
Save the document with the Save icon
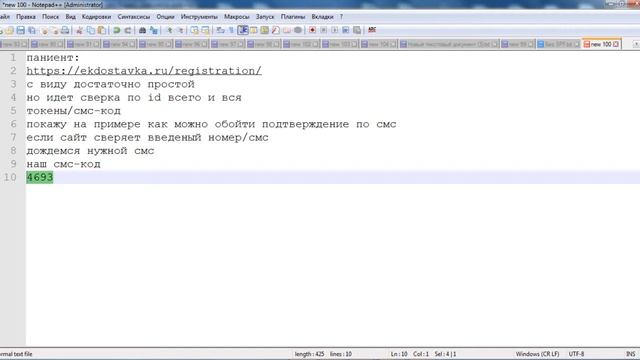point(20,30)
